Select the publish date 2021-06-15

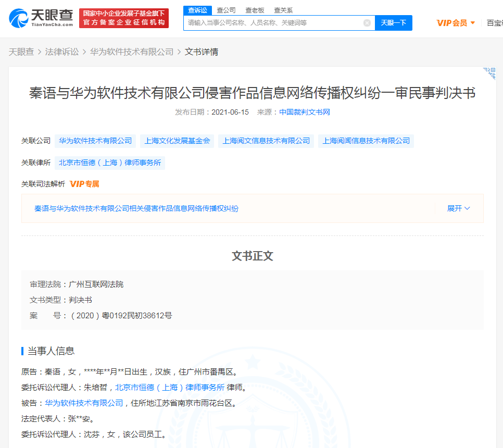pyautogui.click(x=230, y=112)
